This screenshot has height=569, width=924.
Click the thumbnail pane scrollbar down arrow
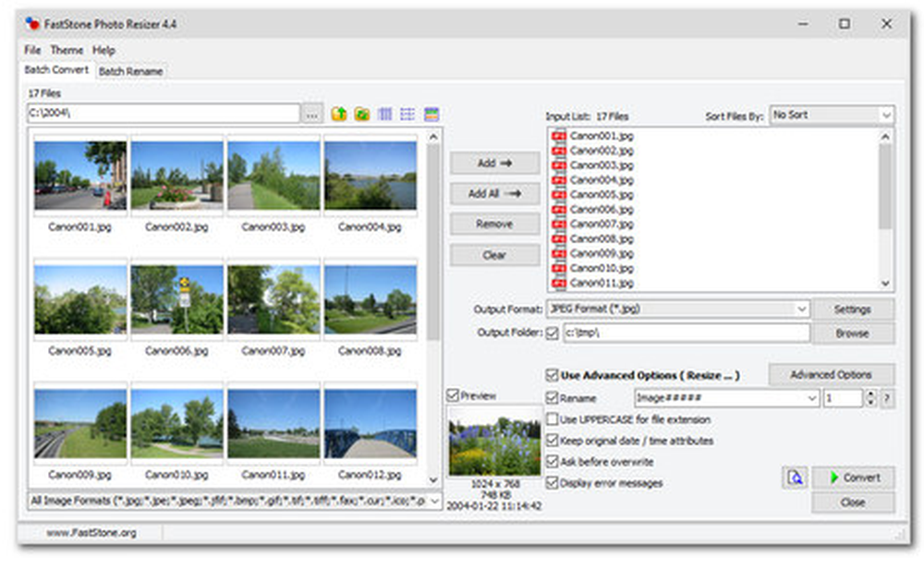433,480
